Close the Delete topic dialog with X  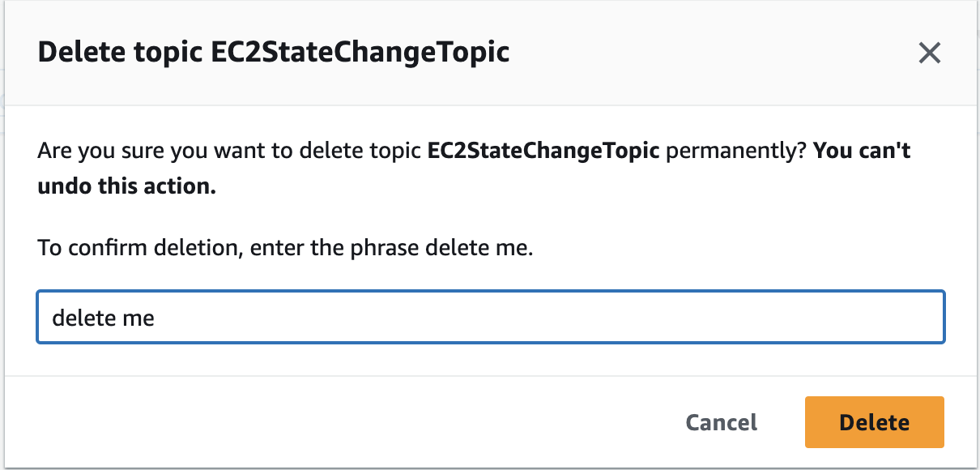(929, 53)
